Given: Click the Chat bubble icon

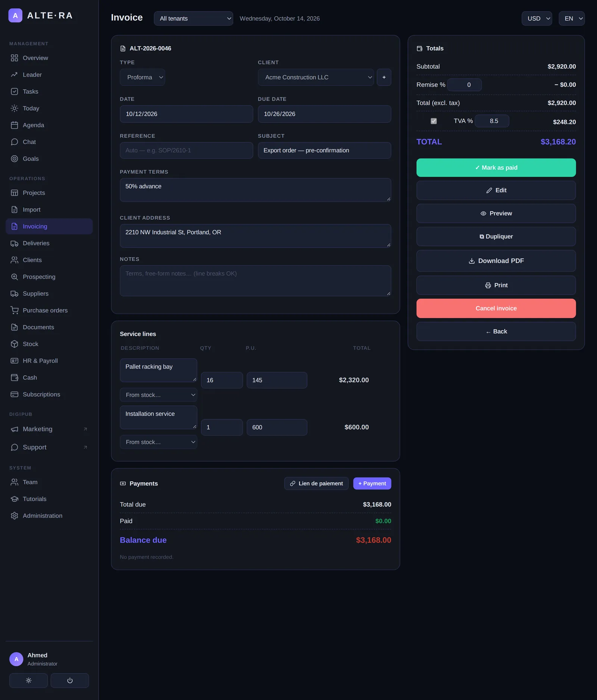Looking at the screenshot, I should [x=15, y=142].
